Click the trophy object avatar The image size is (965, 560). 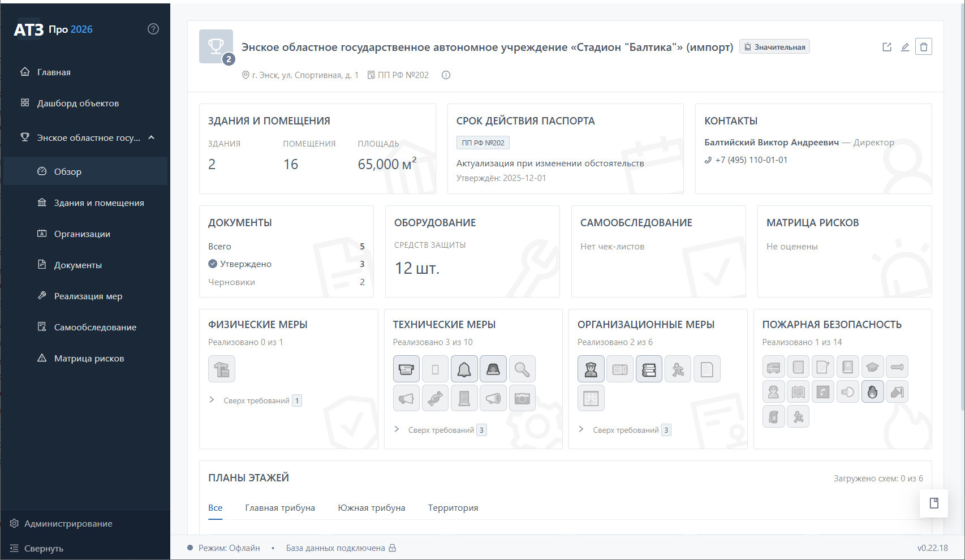click(216, 46)
